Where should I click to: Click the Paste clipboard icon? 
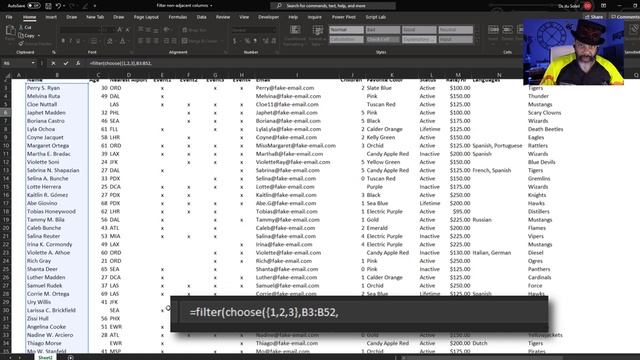pos(10,31)
